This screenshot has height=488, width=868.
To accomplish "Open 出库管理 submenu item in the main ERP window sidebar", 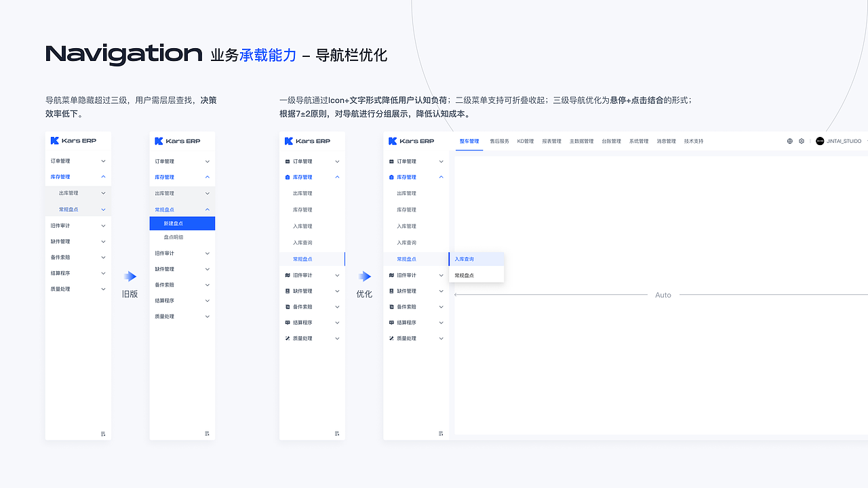I will [406, 194].
